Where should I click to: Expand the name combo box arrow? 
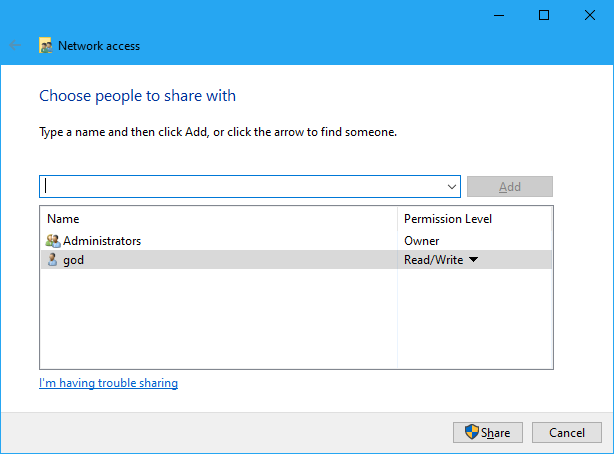[452, 186]
